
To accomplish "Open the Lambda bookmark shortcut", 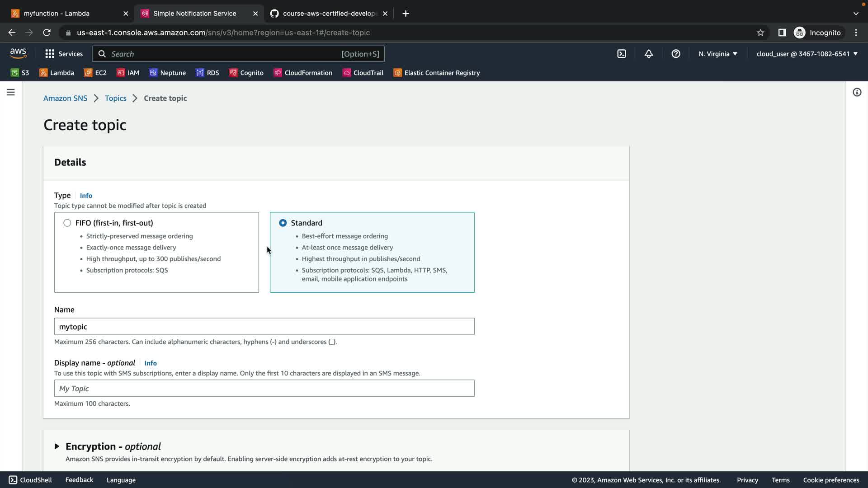I will tap(57, 73).
